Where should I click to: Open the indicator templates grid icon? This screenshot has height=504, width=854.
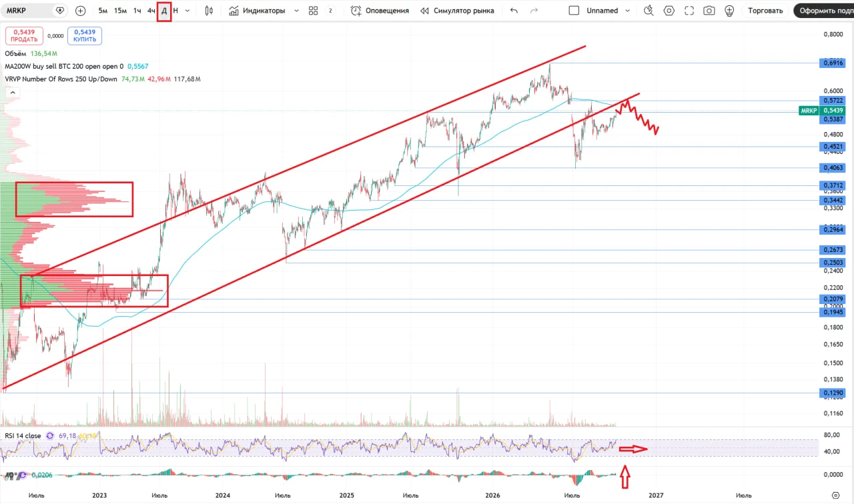314,11
